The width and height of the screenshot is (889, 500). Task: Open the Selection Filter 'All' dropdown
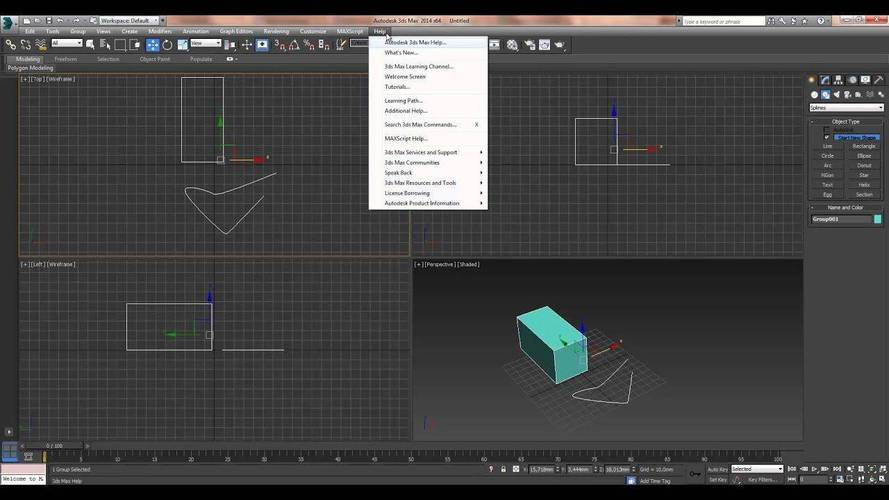pyautogui.click(x=67, y=43)
